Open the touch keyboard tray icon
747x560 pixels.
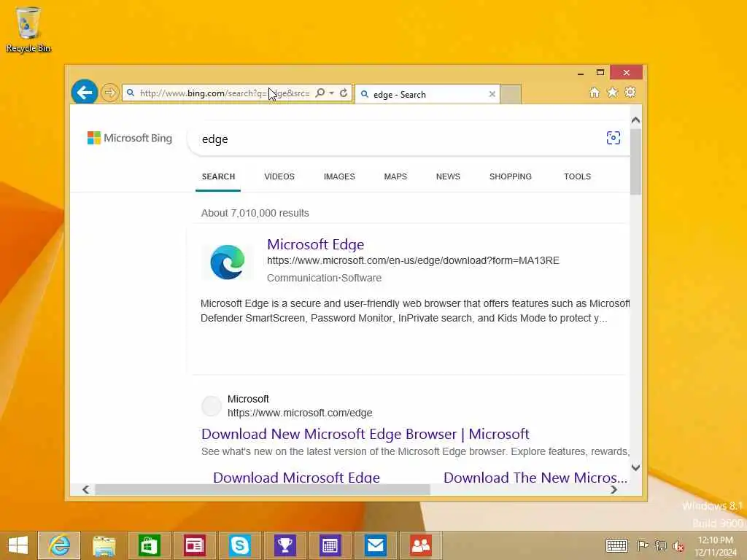616,545
